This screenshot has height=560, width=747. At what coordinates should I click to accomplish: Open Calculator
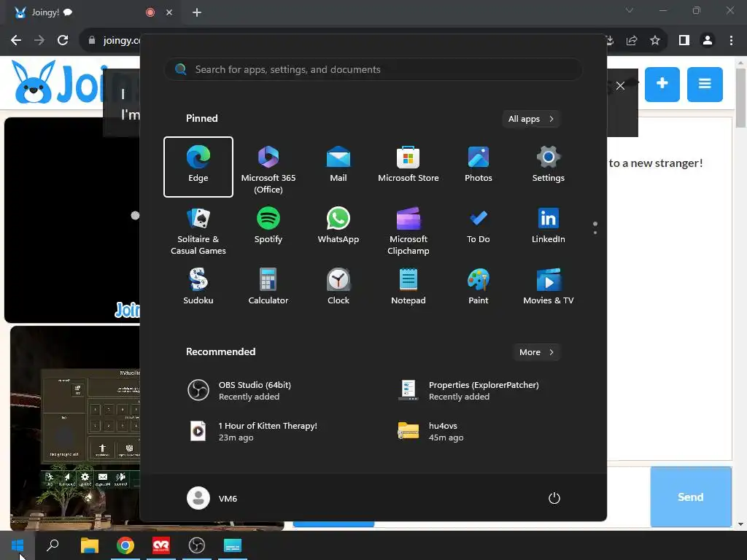point(268,287)
